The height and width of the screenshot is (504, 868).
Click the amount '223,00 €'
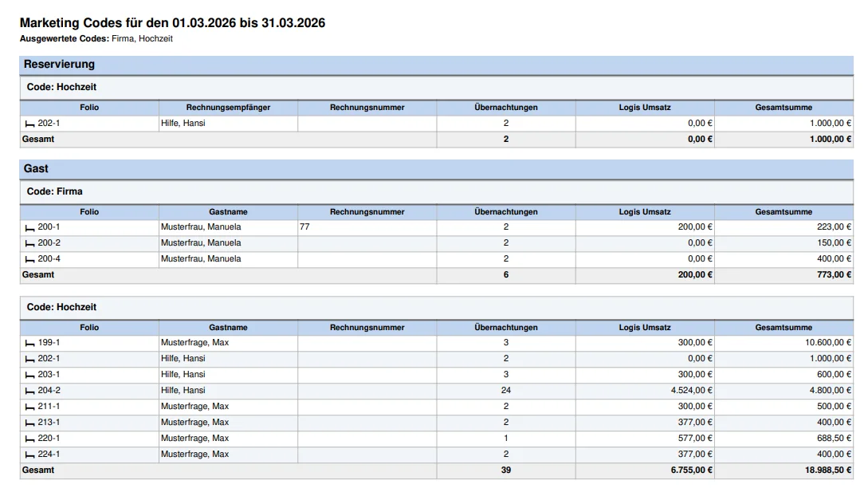pyautogui.click(x=834, y=227)
